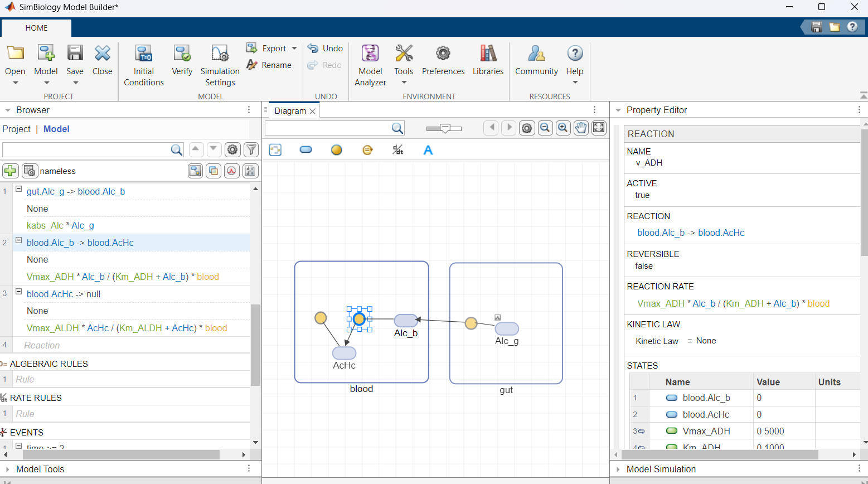The image size is (868, 484).
Task: Open Browser search settings gear
Action: pyautogui.click(x=232, y=149)
